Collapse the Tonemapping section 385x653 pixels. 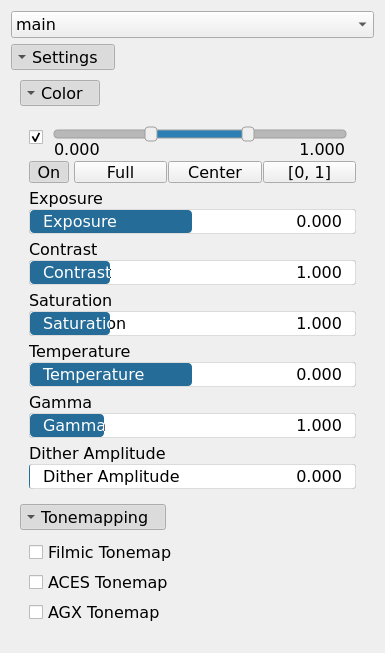click(x=93, y=517)
